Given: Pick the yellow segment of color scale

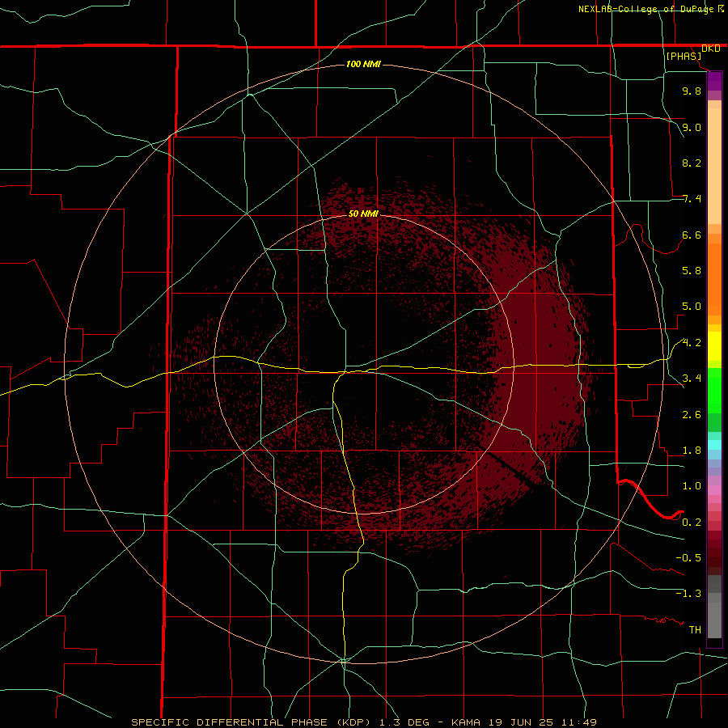Looking at the screenshot, I should (x=714, y=346).
